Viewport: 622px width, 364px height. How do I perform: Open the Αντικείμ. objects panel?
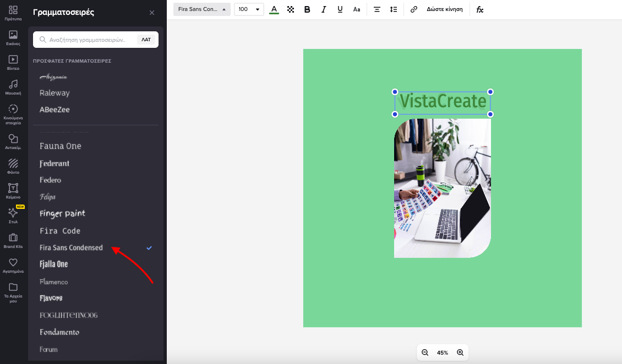click(13, 142)
